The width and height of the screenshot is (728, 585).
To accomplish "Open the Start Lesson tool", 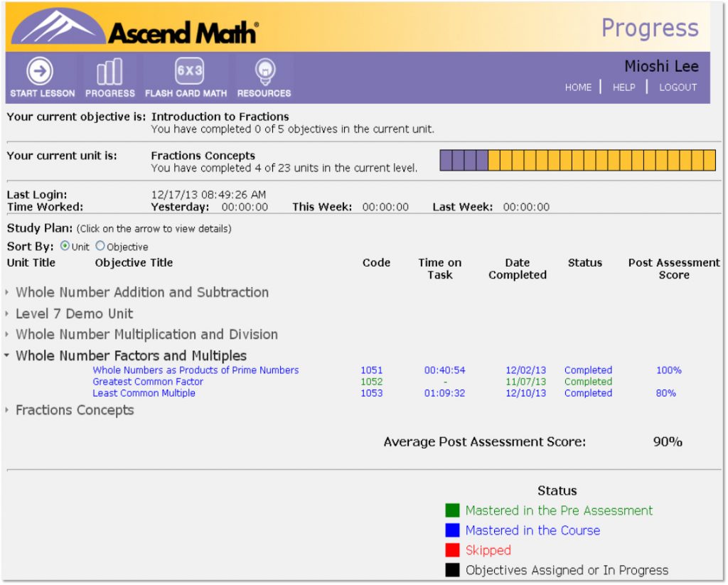I will click(x=41, y=76).
